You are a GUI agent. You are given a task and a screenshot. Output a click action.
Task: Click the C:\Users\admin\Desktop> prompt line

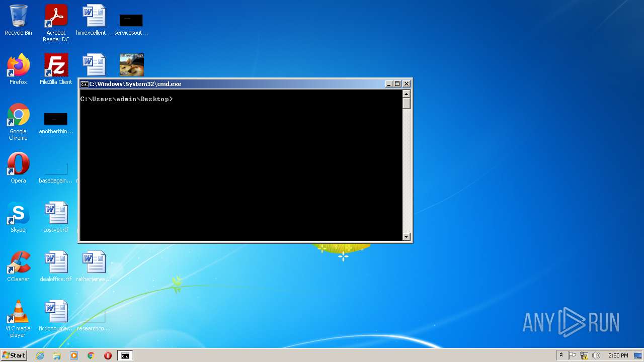[x=126, y=99]
